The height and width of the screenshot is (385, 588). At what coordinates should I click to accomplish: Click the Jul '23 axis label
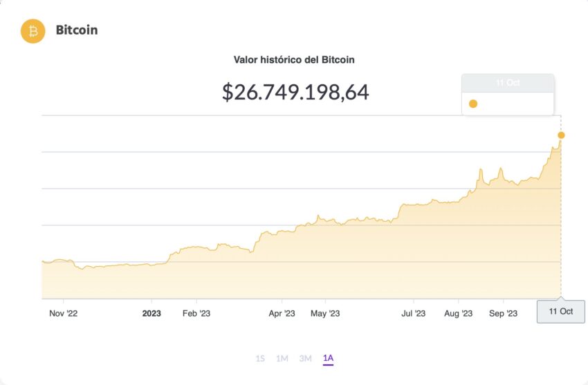click(413, 313)
